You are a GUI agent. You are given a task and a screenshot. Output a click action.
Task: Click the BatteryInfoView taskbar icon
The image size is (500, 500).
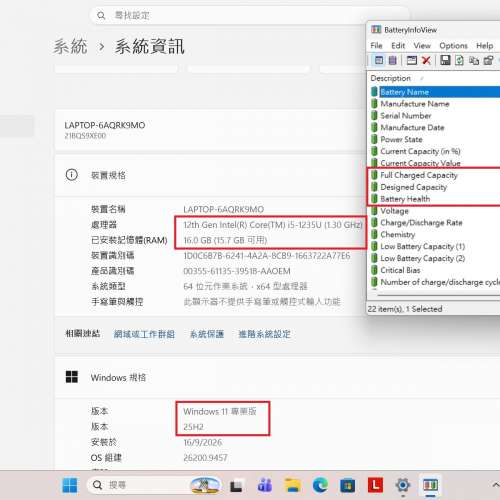pyautogui.click(x=430, y=485)
